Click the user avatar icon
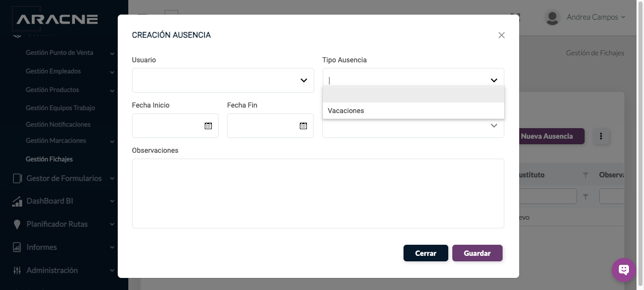 click(x=552, y=18)
